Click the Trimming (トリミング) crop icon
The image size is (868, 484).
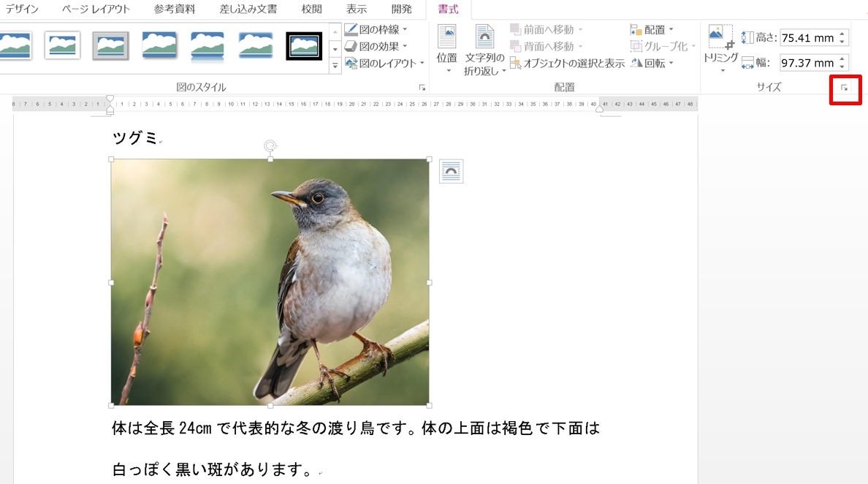click(720, 37)
